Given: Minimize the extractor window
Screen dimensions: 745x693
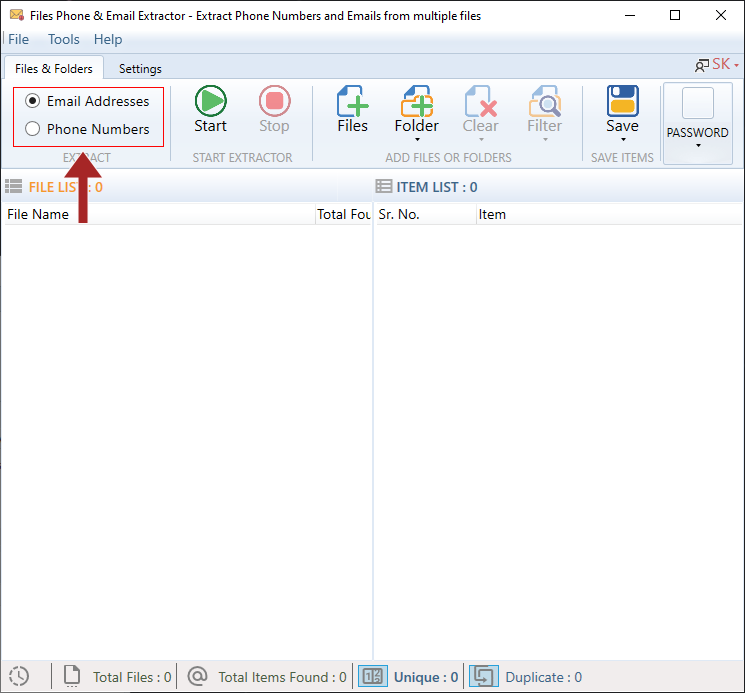Looking at the screenshot, I should pos(630,15).
